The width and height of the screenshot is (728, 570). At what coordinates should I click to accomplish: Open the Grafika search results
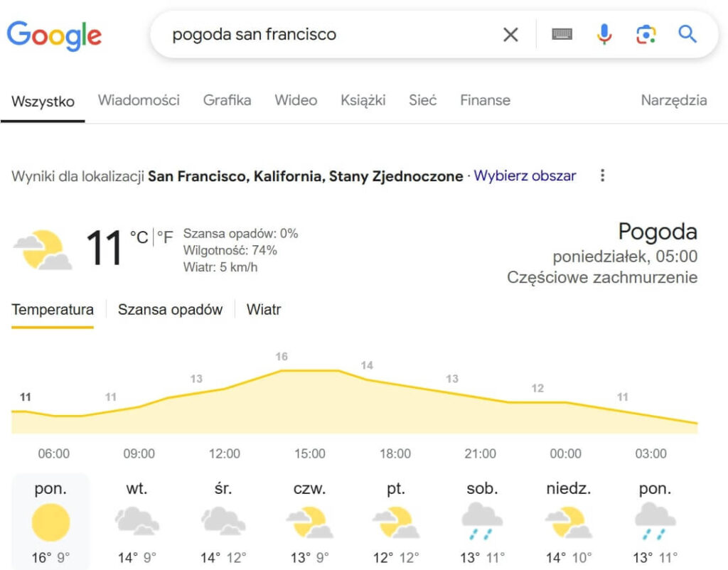coord(227,100)
